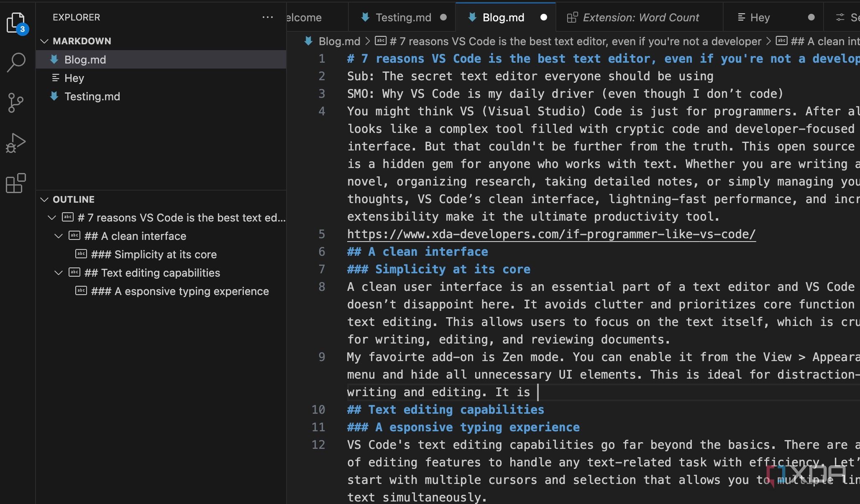Collapse the '## A clean interface' outline node
Screen dimensions: 860x504
click(x=58, y=236)
